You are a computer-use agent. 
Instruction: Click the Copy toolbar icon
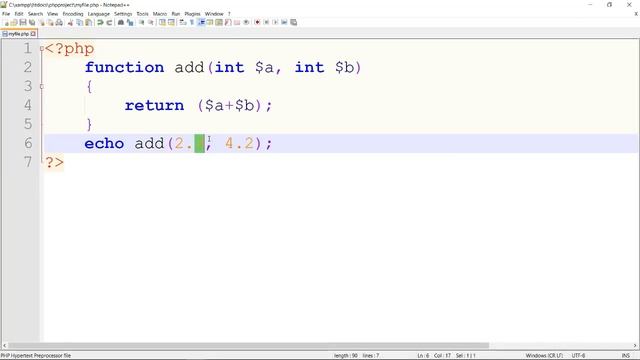click(79, 22)
